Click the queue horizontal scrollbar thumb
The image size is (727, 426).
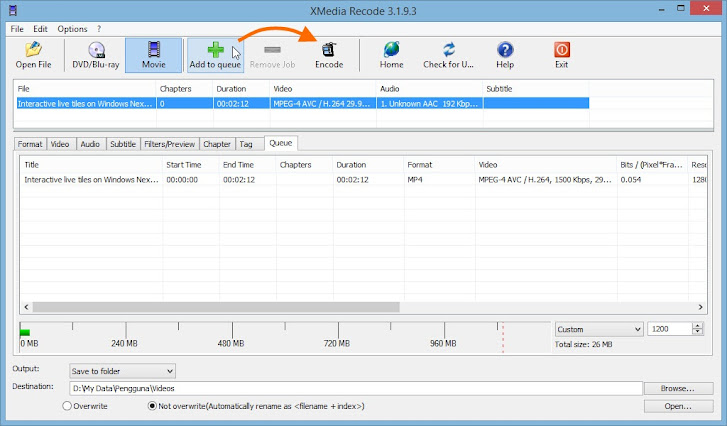216,307
